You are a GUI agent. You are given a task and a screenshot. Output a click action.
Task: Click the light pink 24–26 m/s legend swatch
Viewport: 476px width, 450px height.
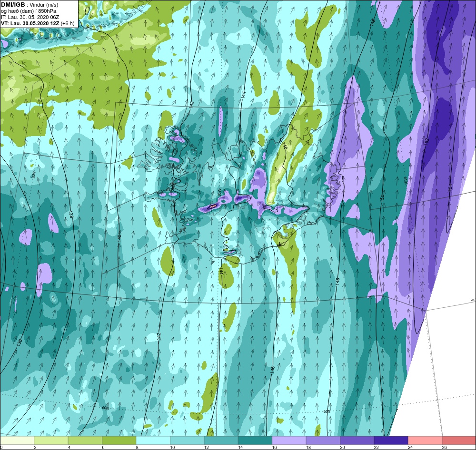tap(425, 440)
